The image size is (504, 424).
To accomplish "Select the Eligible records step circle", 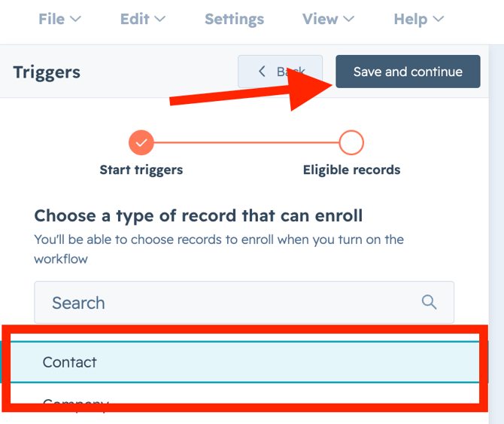I will [x=351, y=142].
